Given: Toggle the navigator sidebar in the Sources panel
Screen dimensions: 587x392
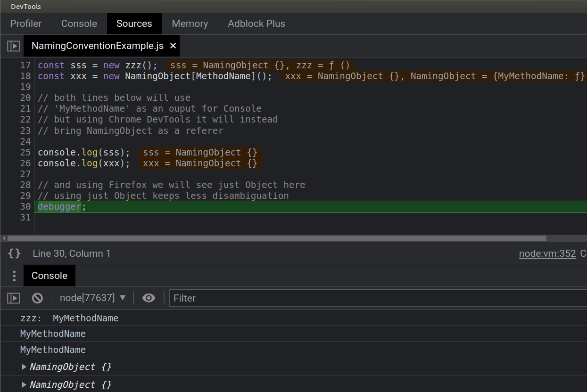Looking at the screenshot, I should point(13,45).
